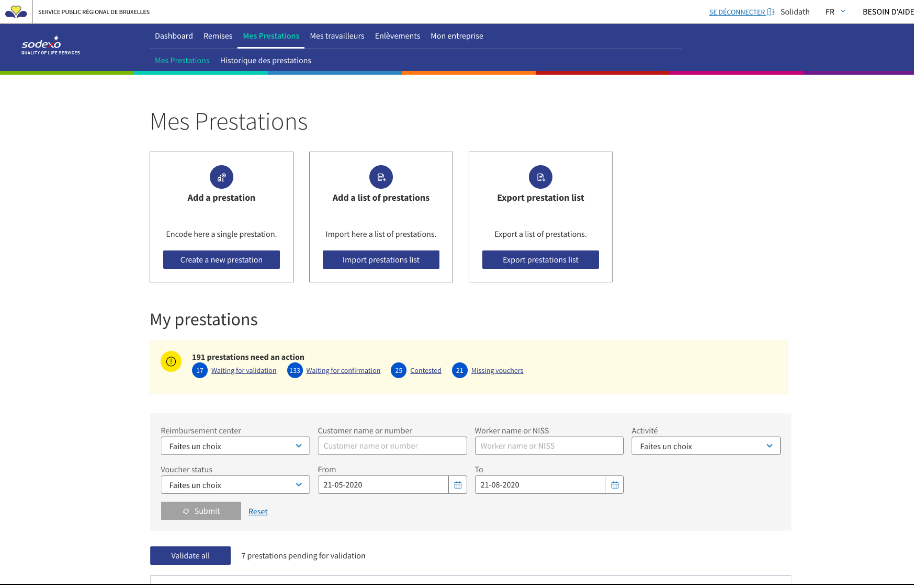This screenshot has width=914, height=585.
Task: Focus the Customer name or number field
Action: tap(392, 446)
